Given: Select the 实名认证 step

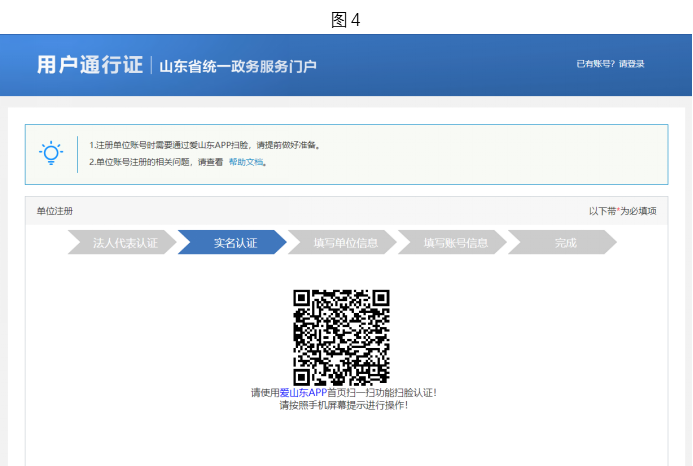Looking at the screenshot, I should click(235, 243).
